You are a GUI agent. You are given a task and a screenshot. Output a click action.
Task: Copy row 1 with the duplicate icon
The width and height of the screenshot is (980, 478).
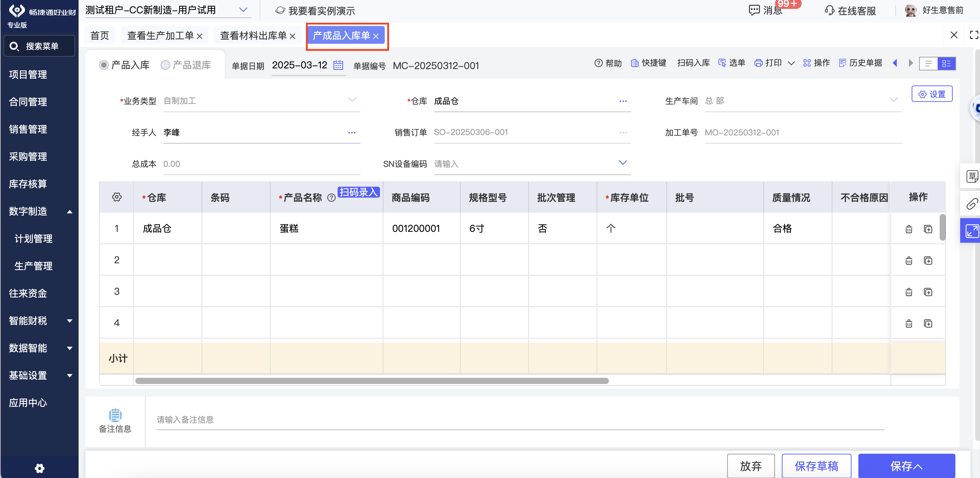pos(928,229)
